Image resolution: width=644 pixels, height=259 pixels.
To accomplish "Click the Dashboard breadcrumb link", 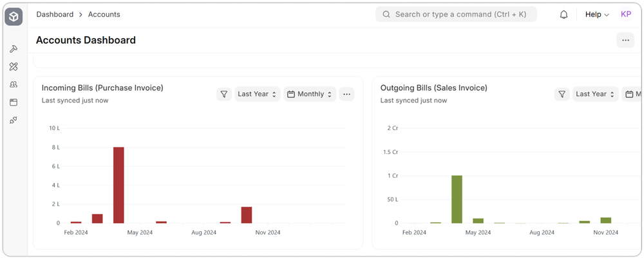I will pos(55,14).
